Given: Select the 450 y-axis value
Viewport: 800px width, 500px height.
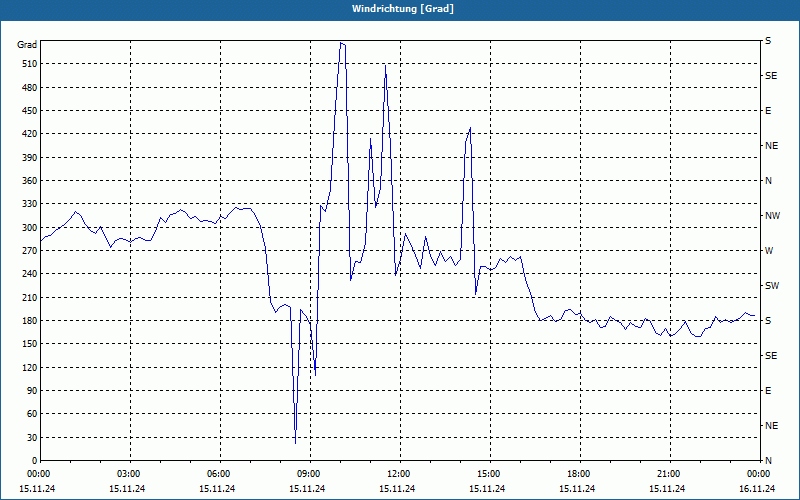Looking at the screenshot, I should [x=29, y=111].
